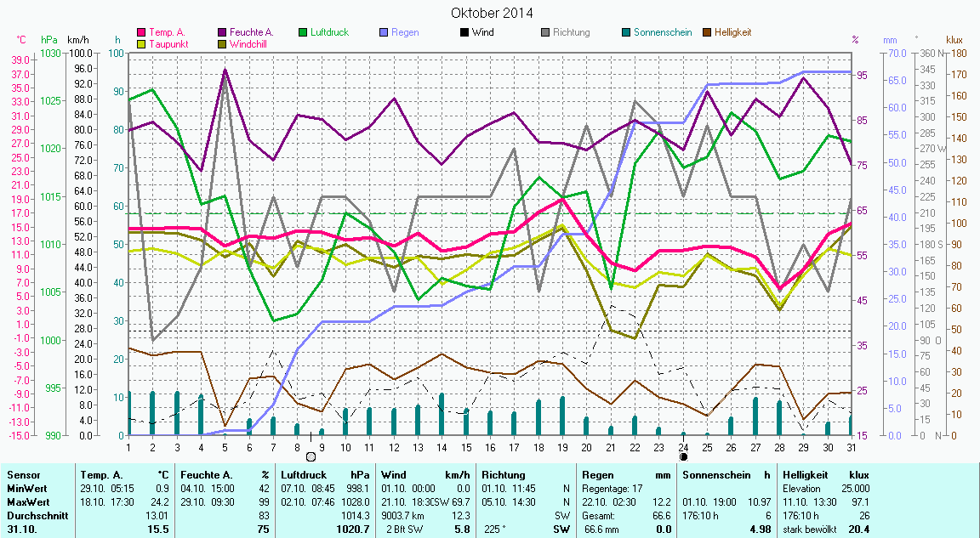Image resolution: width=980 pixels, height=538 pixels.
Task: Click the Durchschnitt row label
Action: pyautogui.click(x=32, y=516)
